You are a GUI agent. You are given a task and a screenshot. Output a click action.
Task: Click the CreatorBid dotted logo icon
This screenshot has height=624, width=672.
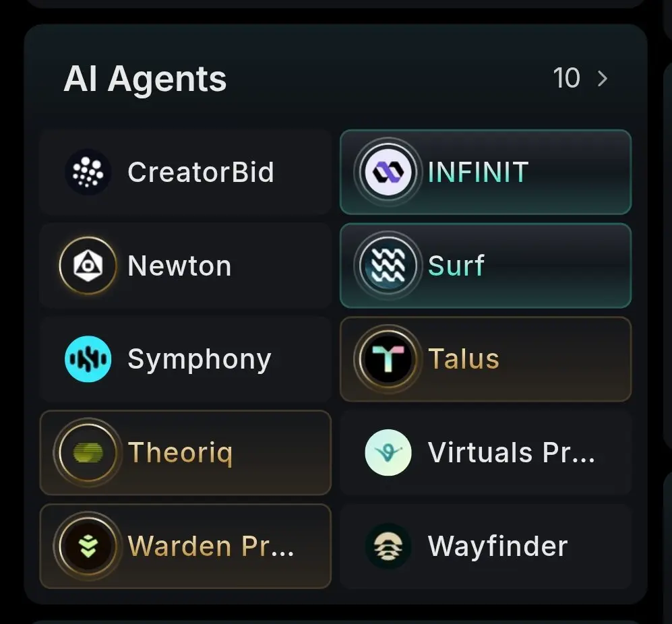coord(88,172)
